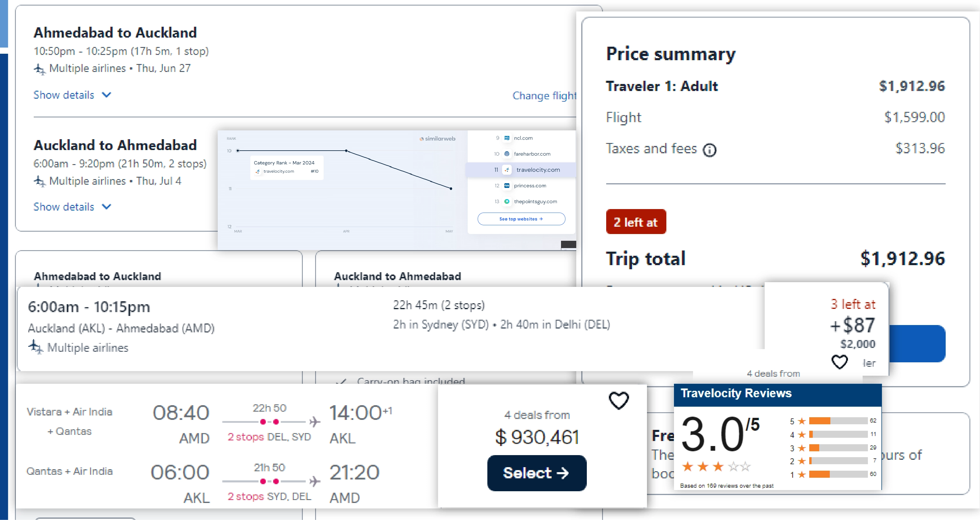
Task: Toggle the heart on the +$87 fare option
Action: click(840, 362)
